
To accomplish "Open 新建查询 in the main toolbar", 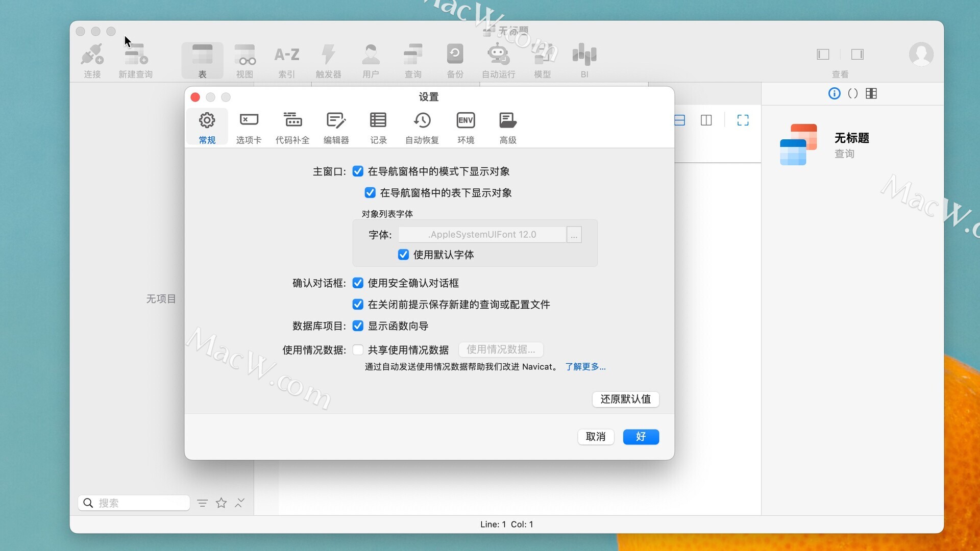I will pos(136,61).
